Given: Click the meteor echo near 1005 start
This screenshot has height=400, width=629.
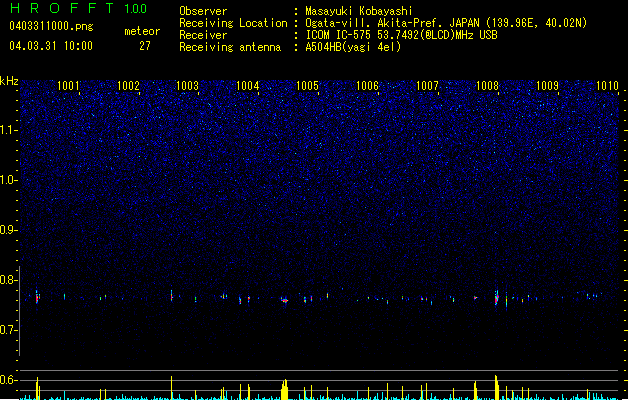Looking at the screenshot, I should [284, 300].
